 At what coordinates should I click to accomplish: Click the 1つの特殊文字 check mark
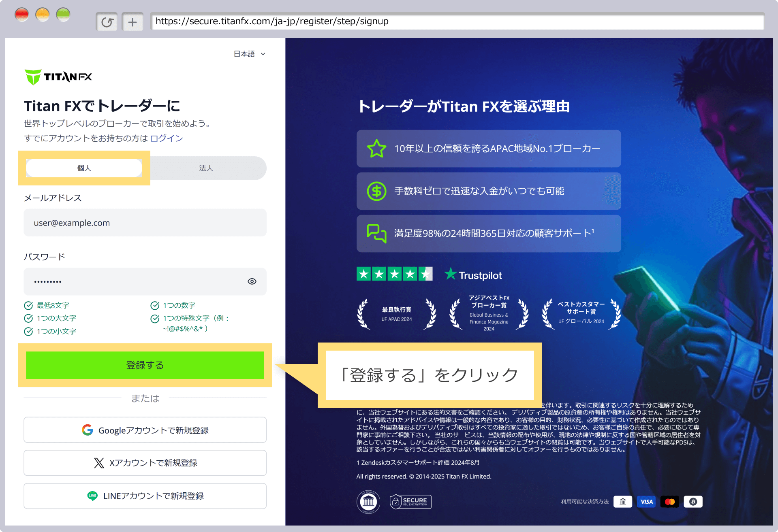click(x=155, y=319)
